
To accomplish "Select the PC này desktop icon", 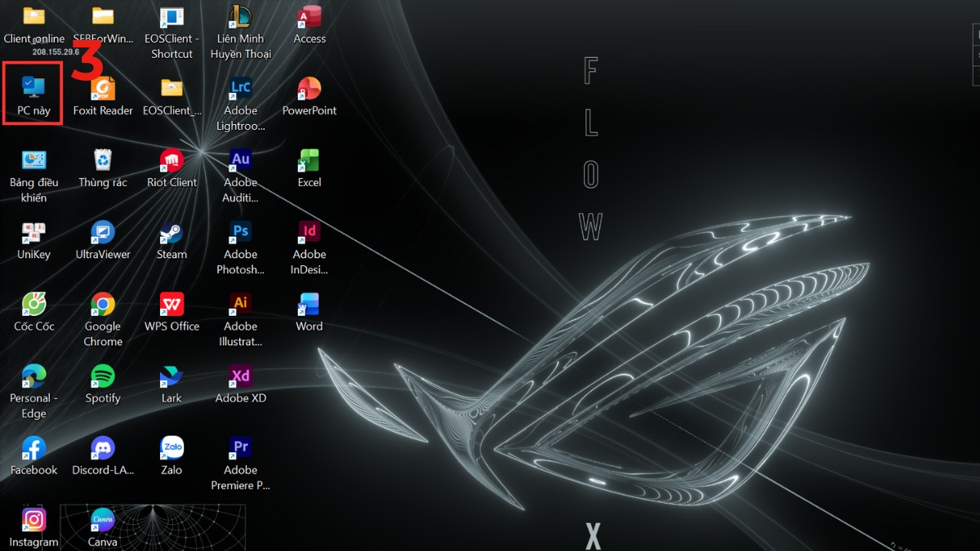I will [x=33, y=88].
